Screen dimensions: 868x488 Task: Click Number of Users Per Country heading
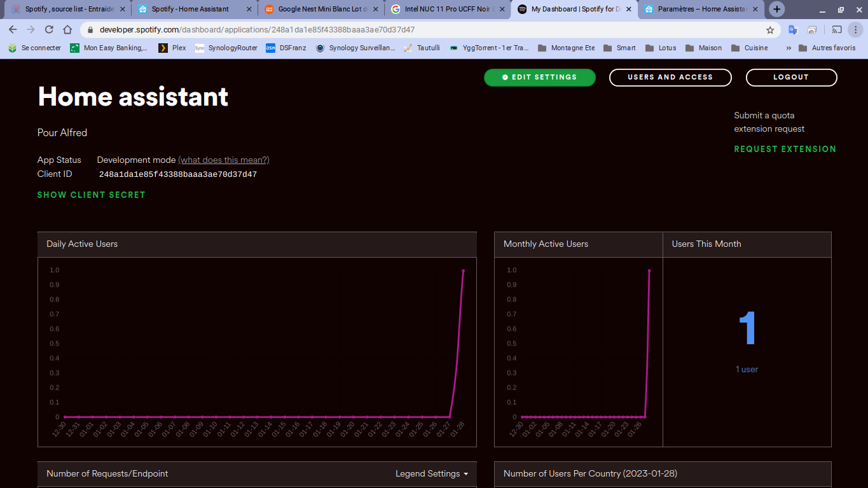click(x=589, y=473)
